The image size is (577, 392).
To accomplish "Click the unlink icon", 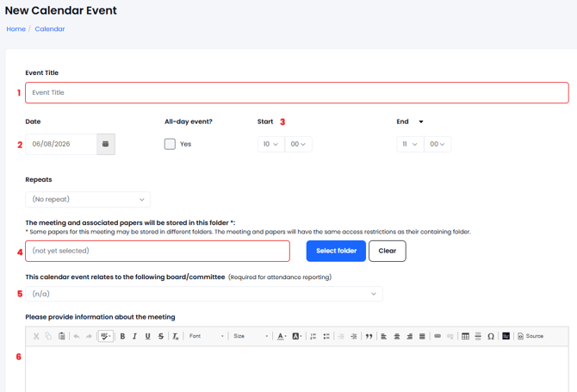I will (450, 336).
